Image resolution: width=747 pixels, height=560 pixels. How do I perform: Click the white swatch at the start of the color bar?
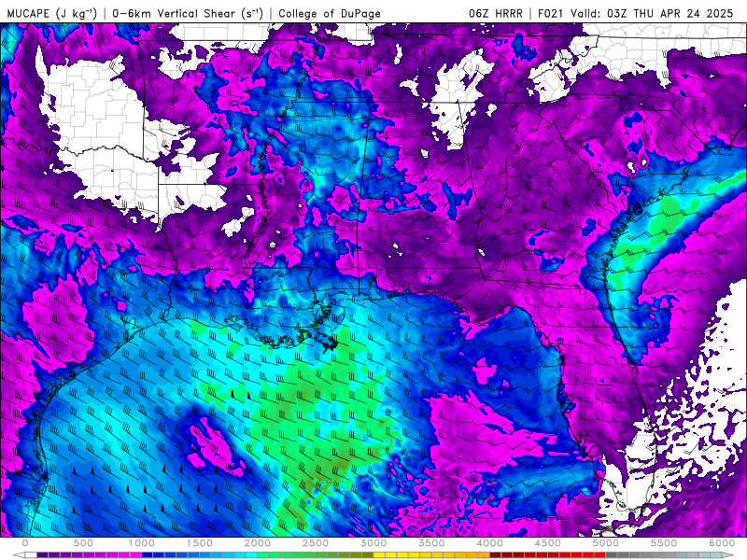click(x=31, y=554)
